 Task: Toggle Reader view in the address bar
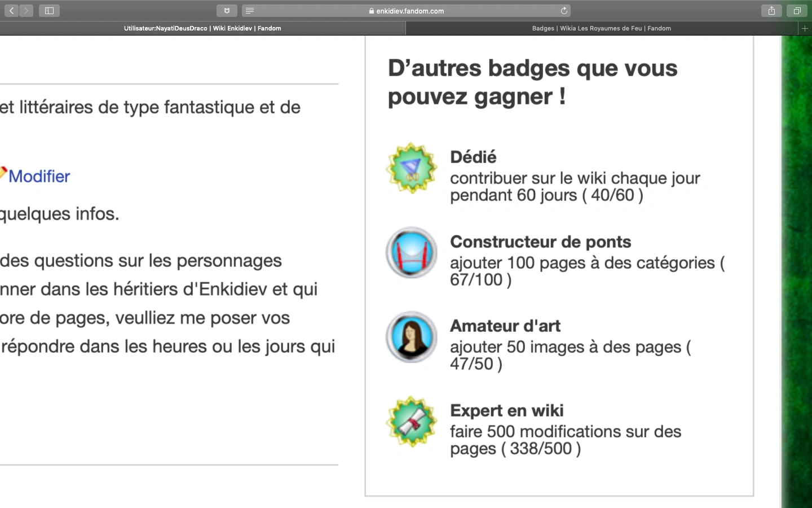click(x=250, y=11)
